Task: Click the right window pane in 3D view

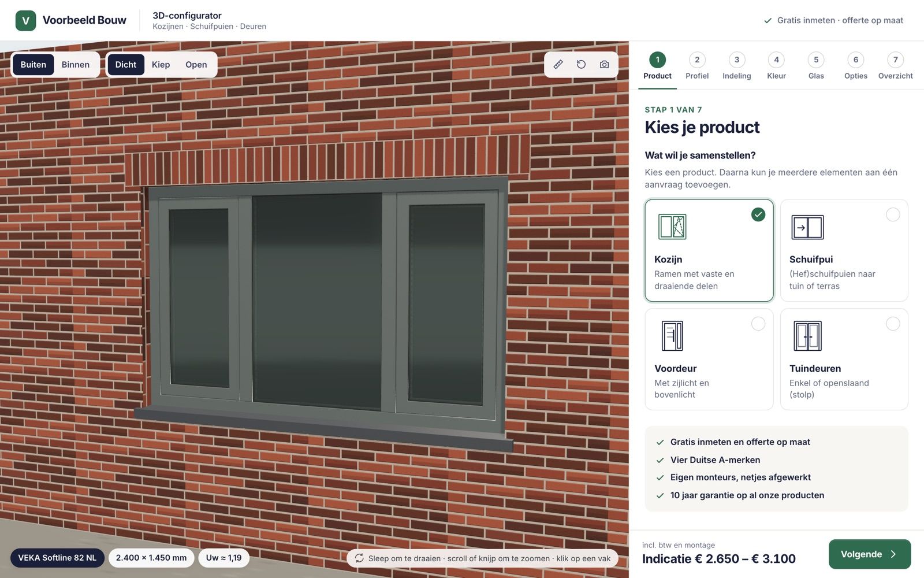Action: click(x=446, y=303)
